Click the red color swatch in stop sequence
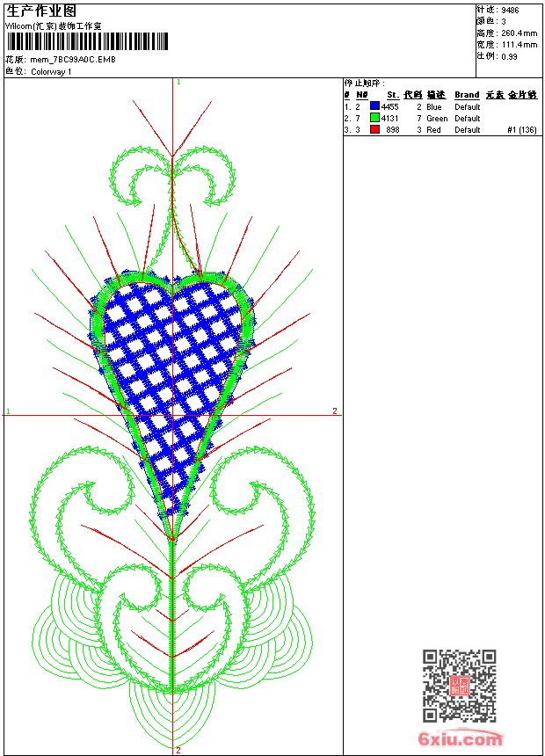This screenshot has height=756, width=545. click(x=374, y=129)
